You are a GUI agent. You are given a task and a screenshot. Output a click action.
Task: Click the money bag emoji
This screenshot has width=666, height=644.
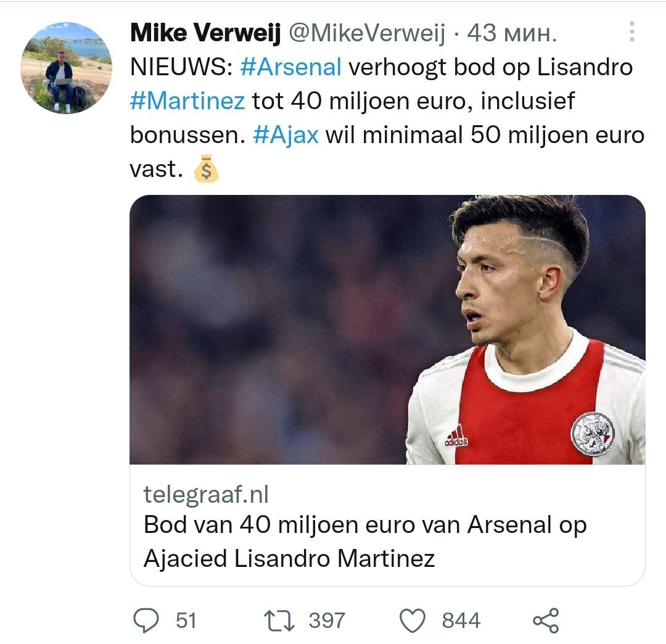206,168
